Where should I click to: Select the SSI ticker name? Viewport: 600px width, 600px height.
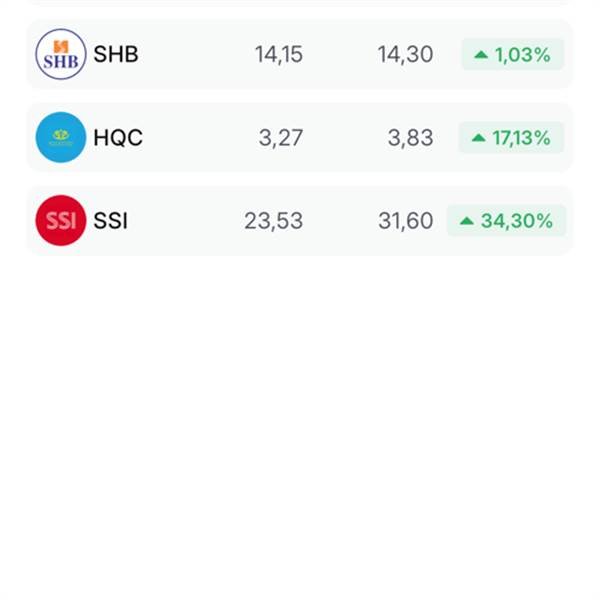pos(110,221)
